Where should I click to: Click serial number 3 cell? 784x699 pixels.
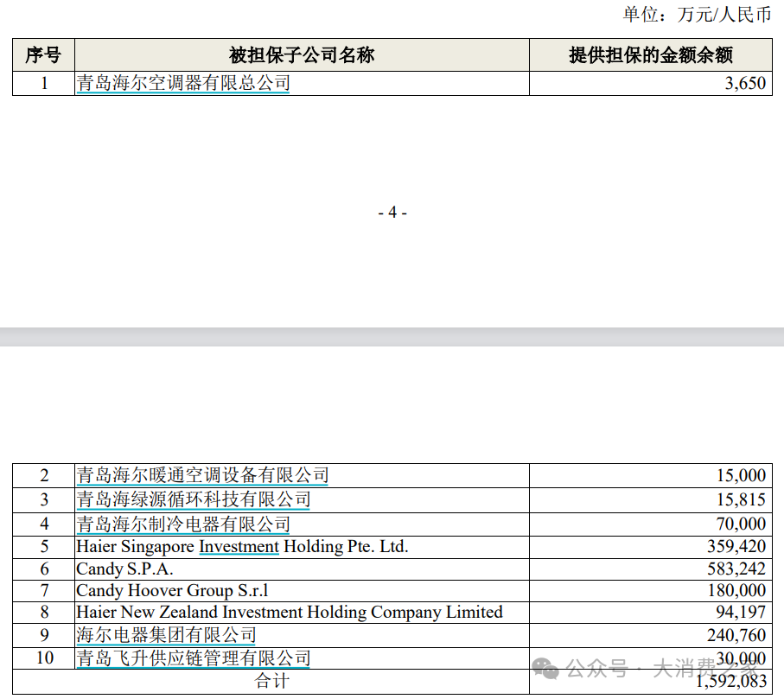pyautogui.click(x=44, y=499)
